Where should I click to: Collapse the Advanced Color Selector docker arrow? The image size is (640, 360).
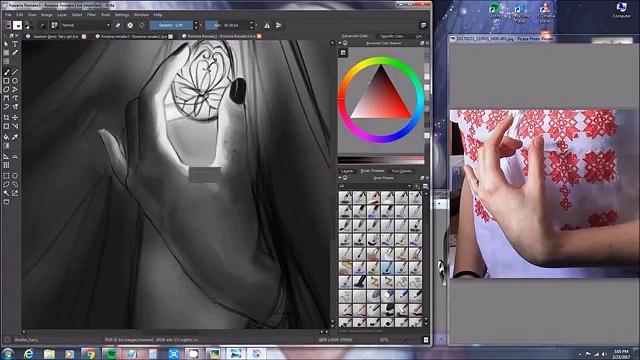coord(340,43)
